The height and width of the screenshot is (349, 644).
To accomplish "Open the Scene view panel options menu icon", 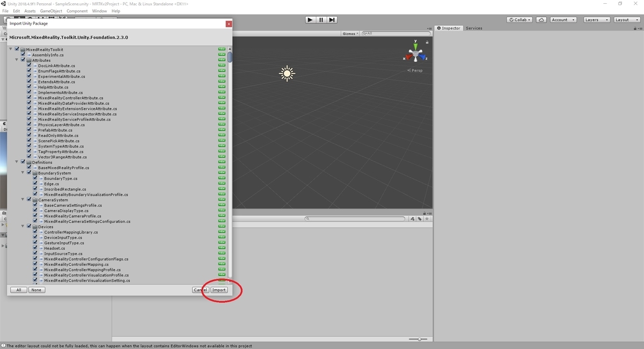I will click(429, 28).
